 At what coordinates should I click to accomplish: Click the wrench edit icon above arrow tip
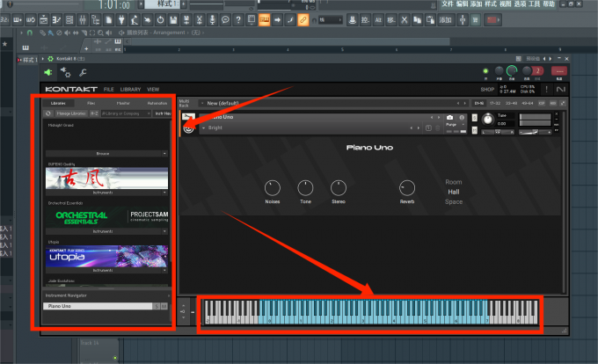187,117
